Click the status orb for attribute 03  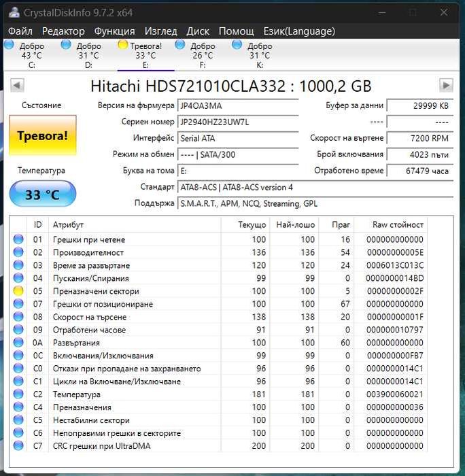pyautogui.click(x=18, y=265)
